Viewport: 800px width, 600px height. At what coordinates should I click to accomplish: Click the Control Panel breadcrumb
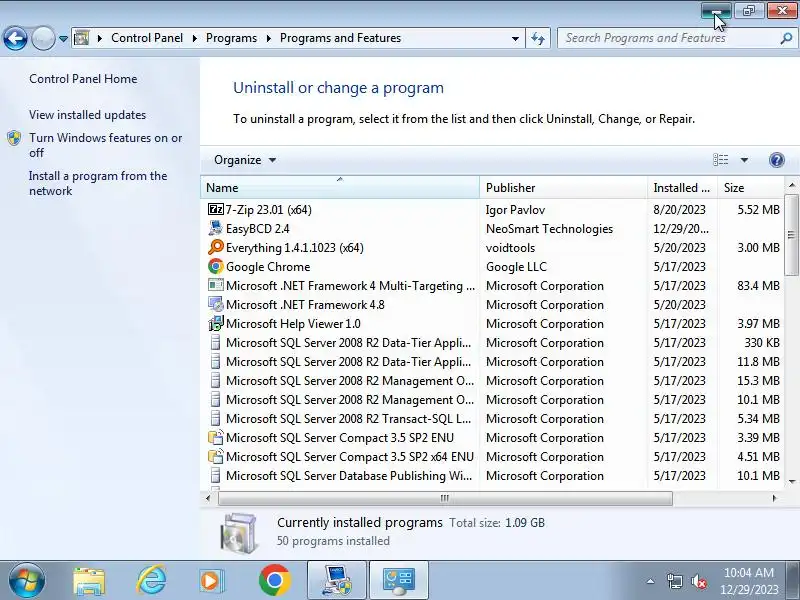point(147,38)
